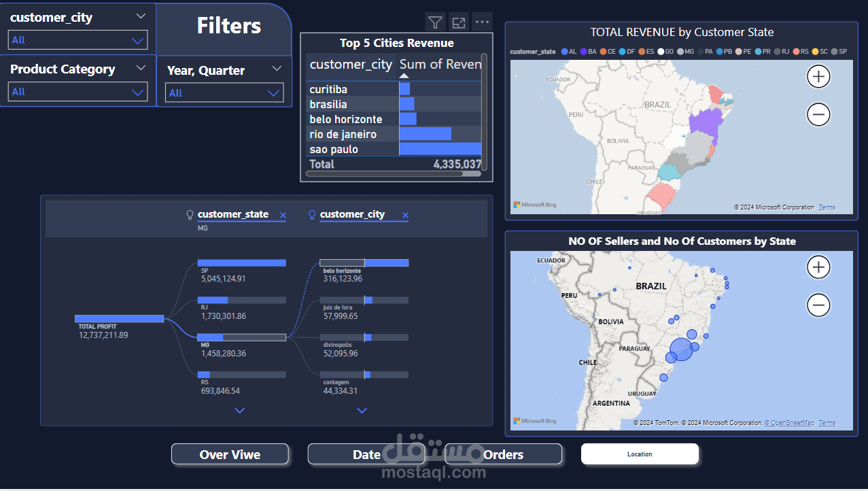Zoom out on the Sellers and Customers map

[818, 305]
